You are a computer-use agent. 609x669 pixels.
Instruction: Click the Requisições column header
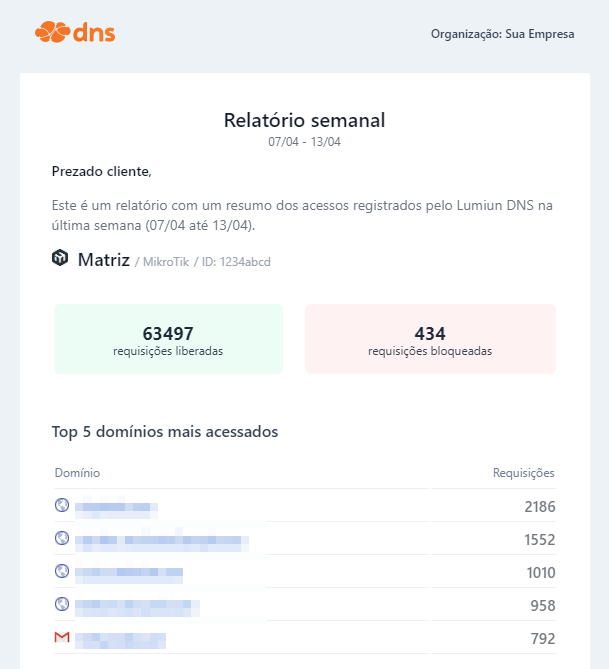click(x=523, y=473)
